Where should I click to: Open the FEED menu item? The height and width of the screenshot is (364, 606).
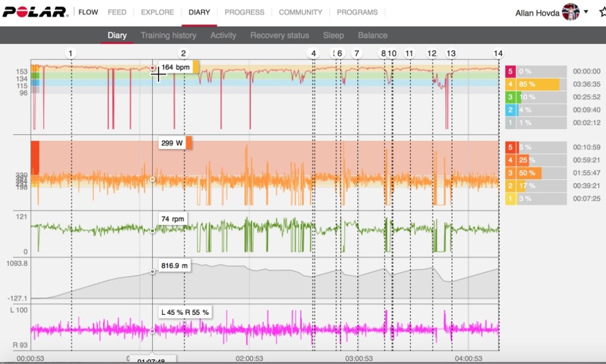pos(117,12)
